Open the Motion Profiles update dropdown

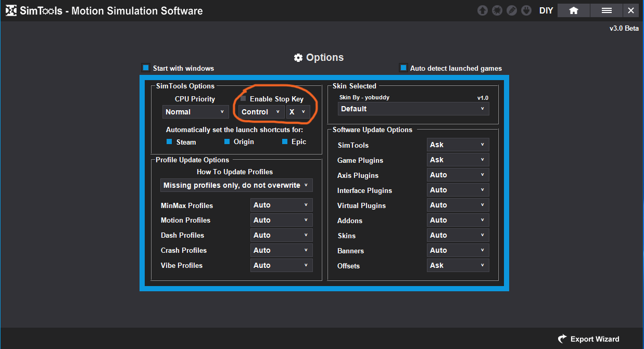point(282,220)
